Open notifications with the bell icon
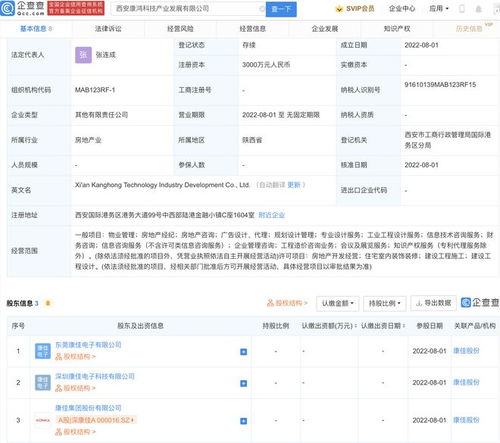The width and height of the screenshot is (500, 443). pos(478,9)
